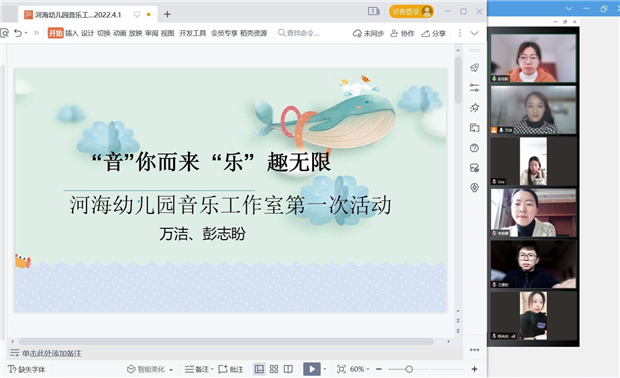This screenshot has width=620, height=378.
Task: Open the 审阅 tab
Action: [151, 33]
